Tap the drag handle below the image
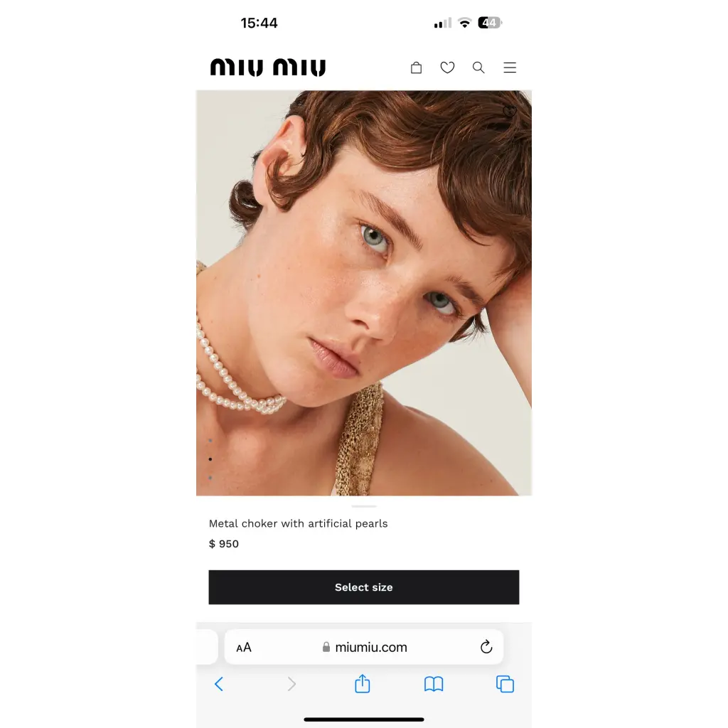The height and width of the screenshot is (728, 728). pyautogui.click(x=363, y=506)
